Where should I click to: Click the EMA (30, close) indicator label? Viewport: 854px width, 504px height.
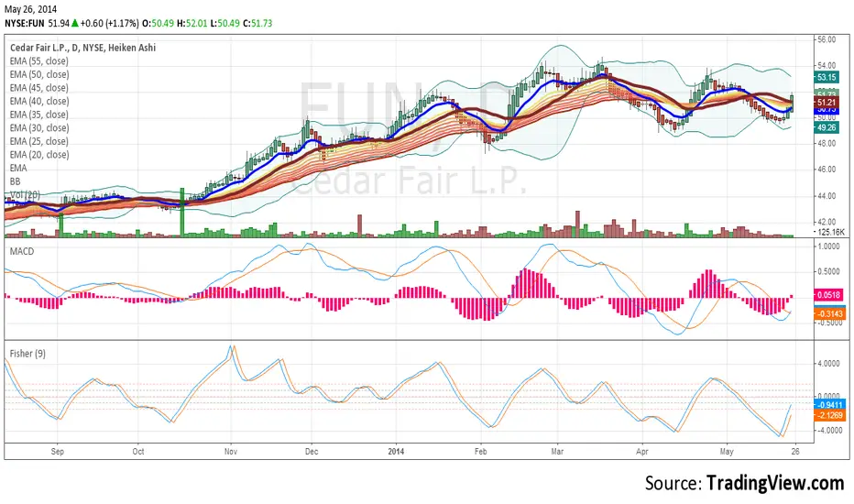pyautogui.click(x=39, y=128)
